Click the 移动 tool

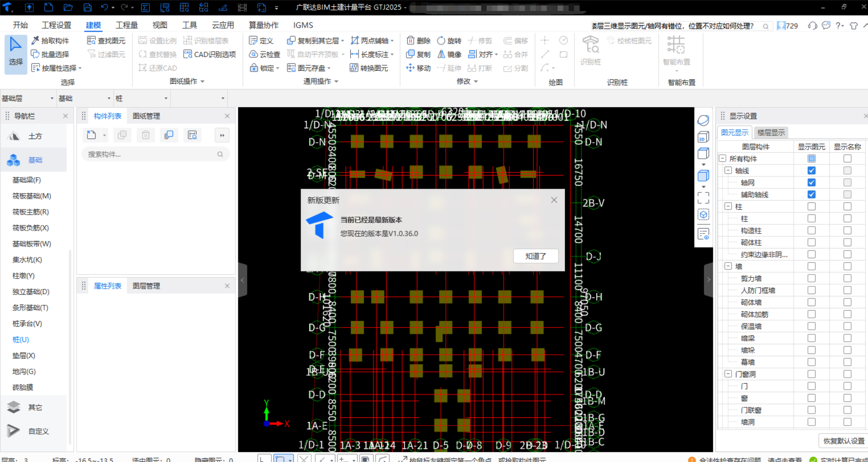click(x=418, y=68)
